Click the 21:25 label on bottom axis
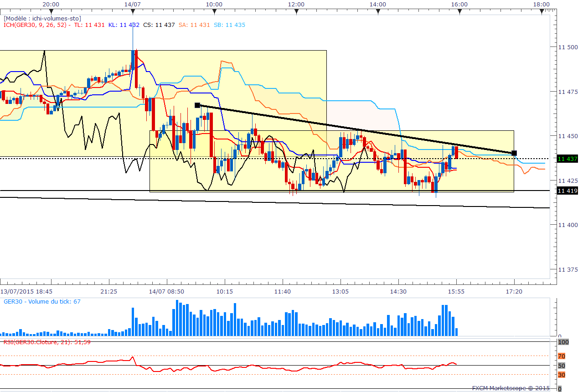Viewport: 583px width, 392px height. click(x=109, y=291)
